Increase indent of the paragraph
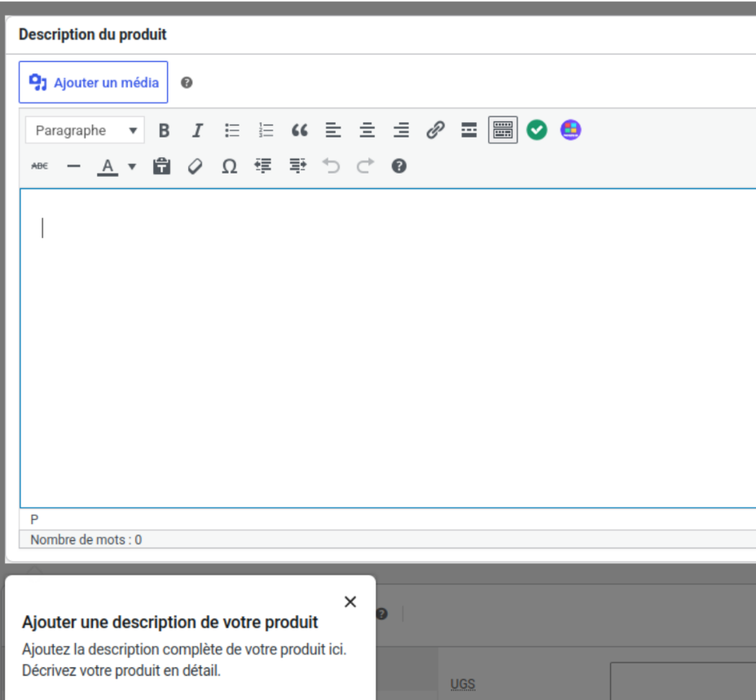 [297, 166]
